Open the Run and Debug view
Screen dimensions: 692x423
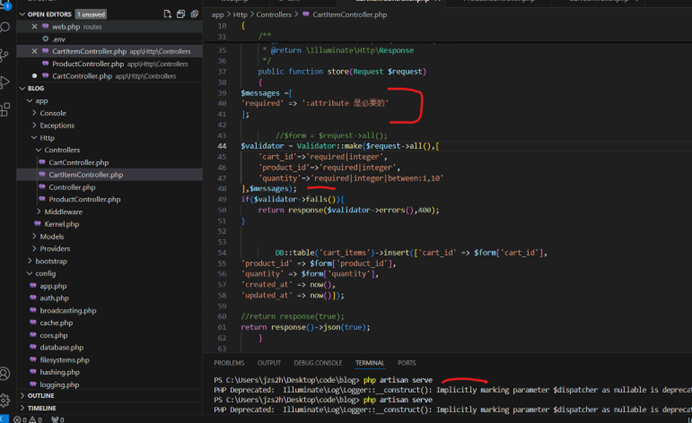(x=5, y=82)
